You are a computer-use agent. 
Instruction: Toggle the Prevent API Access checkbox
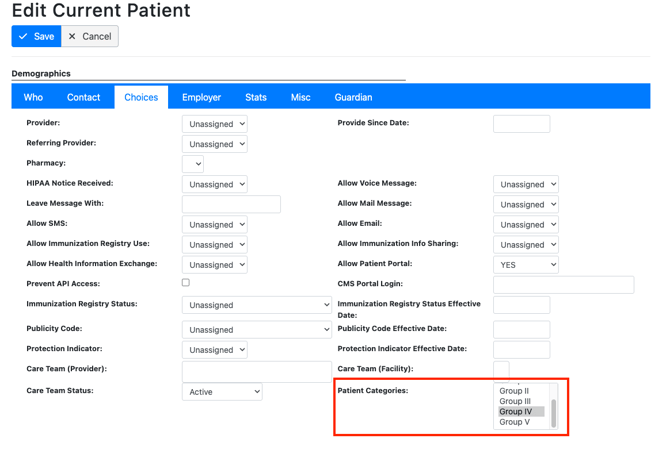pyautogui.click(x=186, y=283)
